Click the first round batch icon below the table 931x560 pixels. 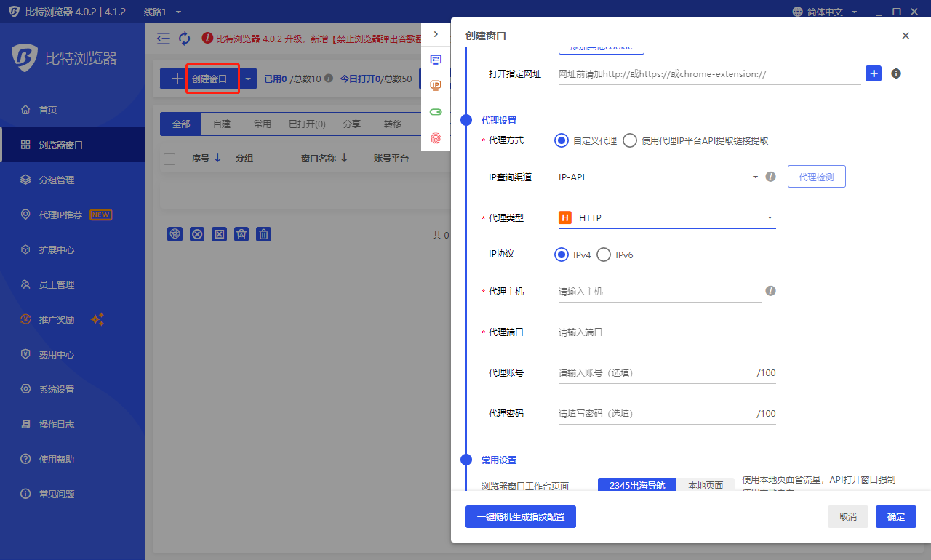point(175,234)
